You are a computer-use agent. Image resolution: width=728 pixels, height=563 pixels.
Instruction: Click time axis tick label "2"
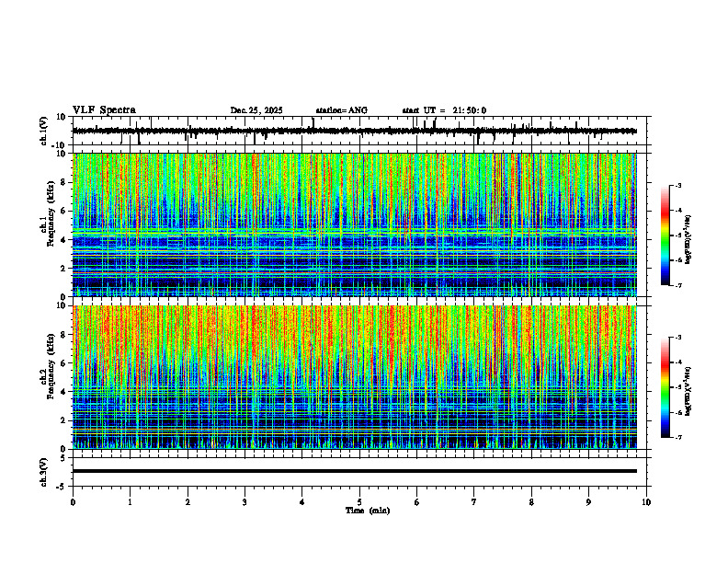(188, 502)
